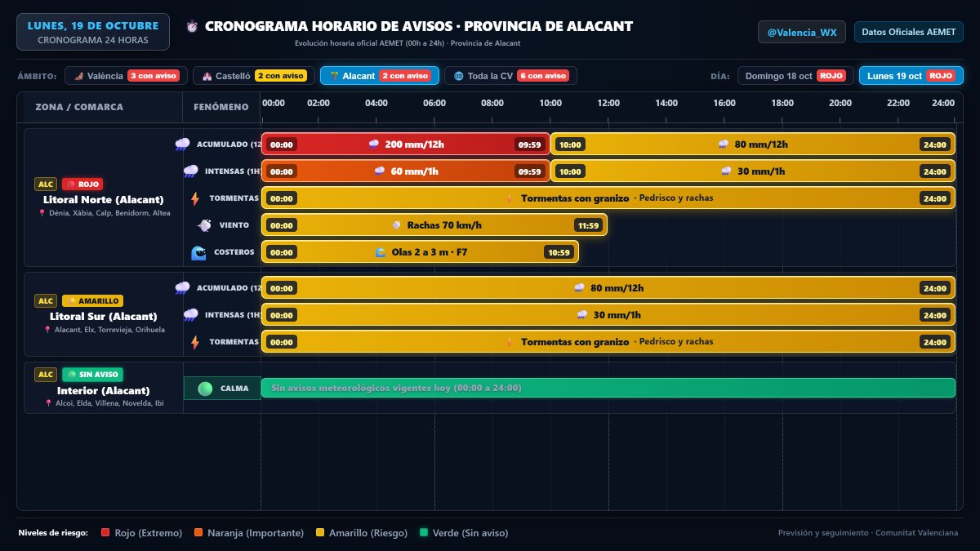
Task: Click the location pin under Litoral Norte
Action: pyautogui.click(x=42, y=213)
